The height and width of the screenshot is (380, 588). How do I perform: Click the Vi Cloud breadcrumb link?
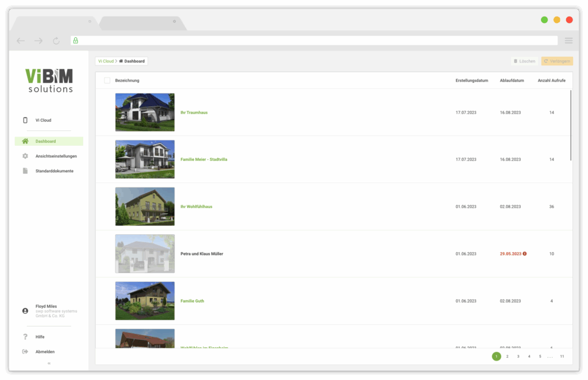[106, 61]
